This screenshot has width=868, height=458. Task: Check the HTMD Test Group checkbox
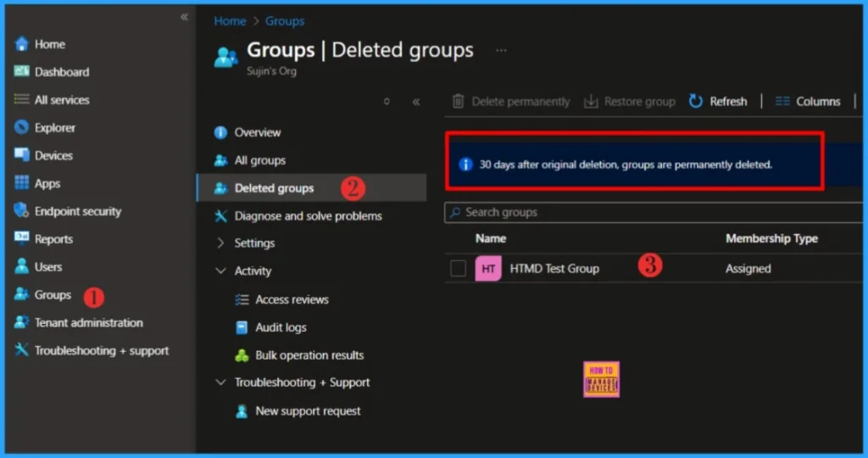coord(458,269)
